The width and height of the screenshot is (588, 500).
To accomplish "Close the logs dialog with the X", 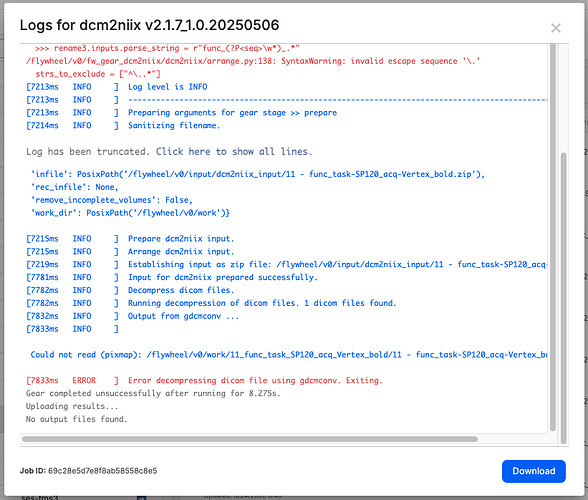I will tap(556, 28).
